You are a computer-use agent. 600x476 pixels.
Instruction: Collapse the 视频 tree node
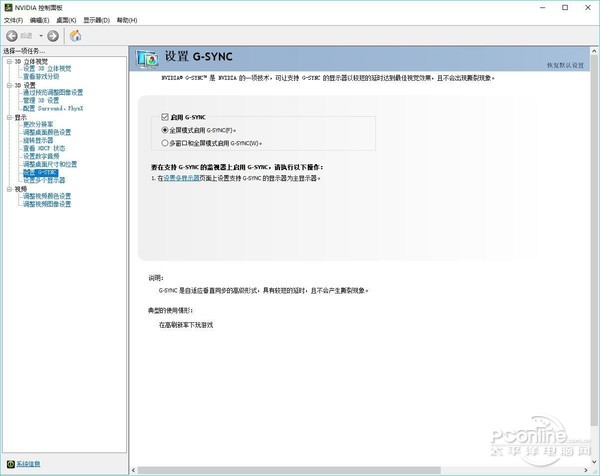[x=9, y=189]
